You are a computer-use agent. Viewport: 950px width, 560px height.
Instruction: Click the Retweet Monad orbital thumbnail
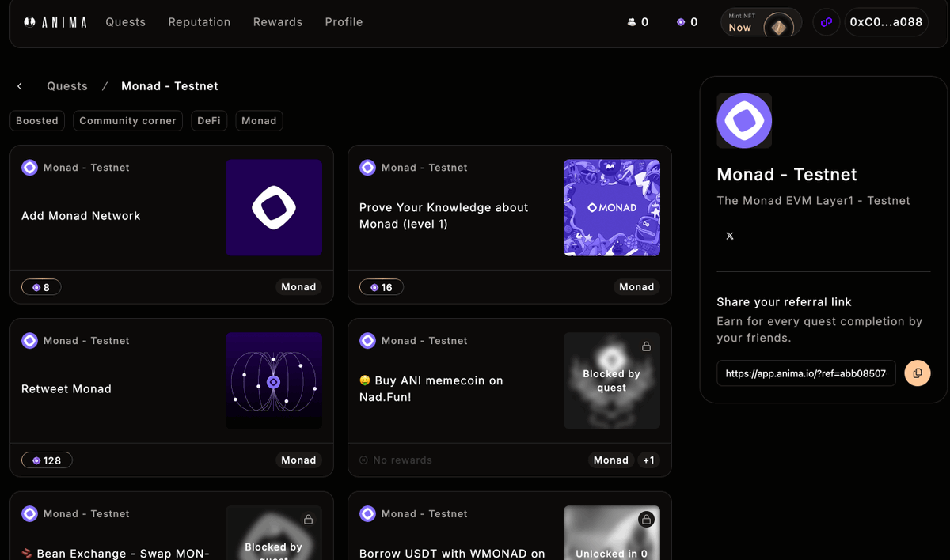[x=274, y=381]
